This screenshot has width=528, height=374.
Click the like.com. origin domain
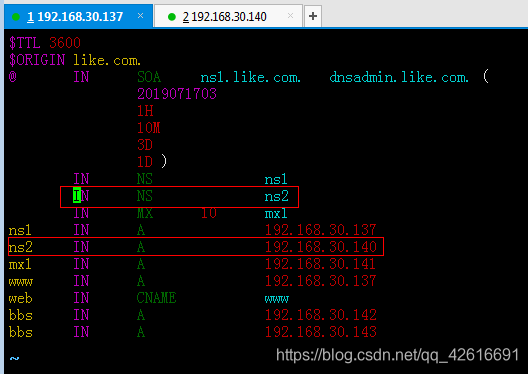point(107,60)
